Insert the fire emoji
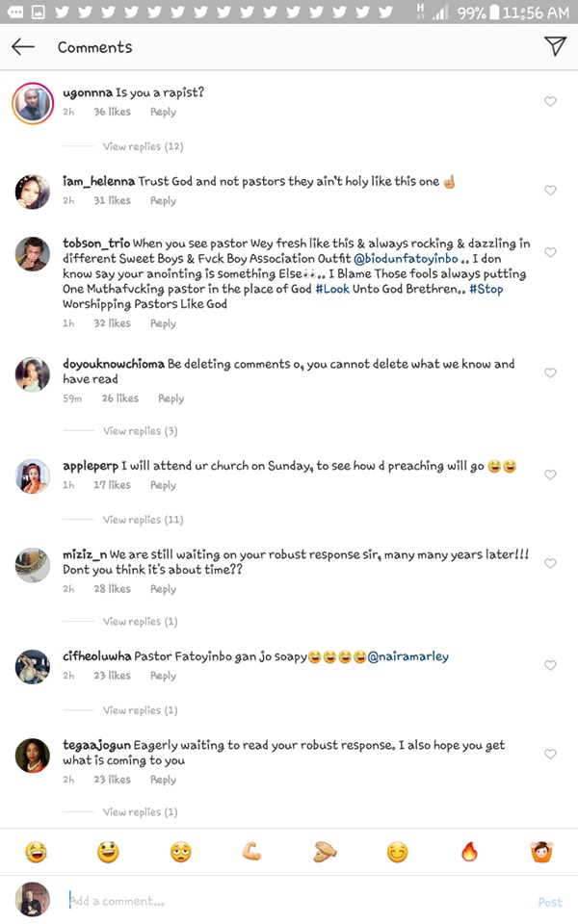The height and width of the screenshot is (924, 578). pos(469,852)
